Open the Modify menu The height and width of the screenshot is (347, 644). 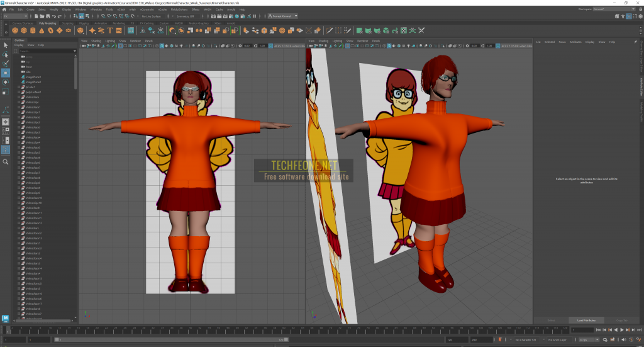(x=54, y=9)
